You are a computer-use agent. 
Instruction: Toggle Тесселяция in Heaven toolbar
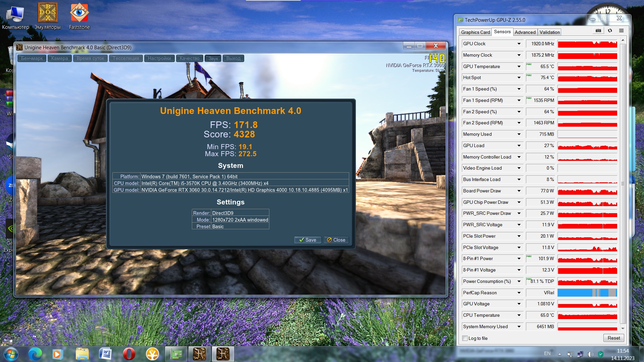click(126, 58)
